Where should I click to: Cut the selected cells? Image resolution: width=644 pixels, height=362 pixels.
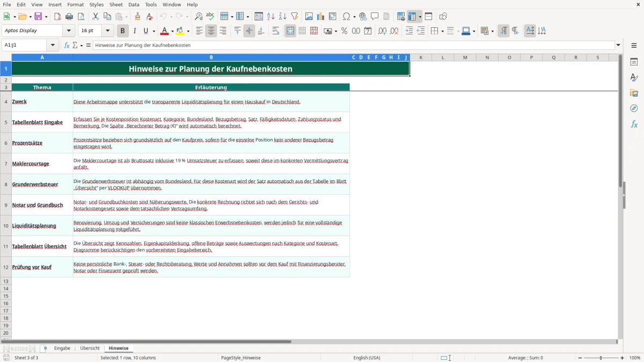pyautogui.click(x=96, y=17)
